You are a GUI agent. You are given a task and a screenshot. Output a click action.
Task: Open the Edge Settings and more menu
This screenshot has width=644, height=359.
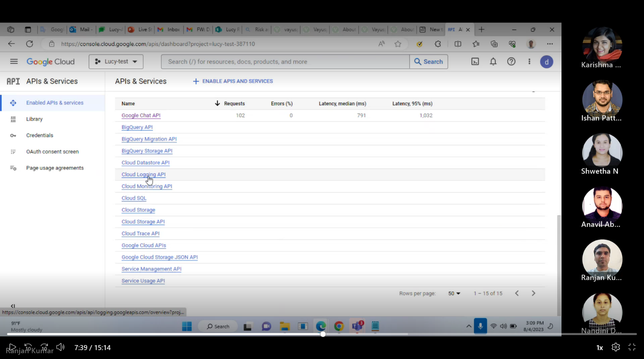(550, 44)
